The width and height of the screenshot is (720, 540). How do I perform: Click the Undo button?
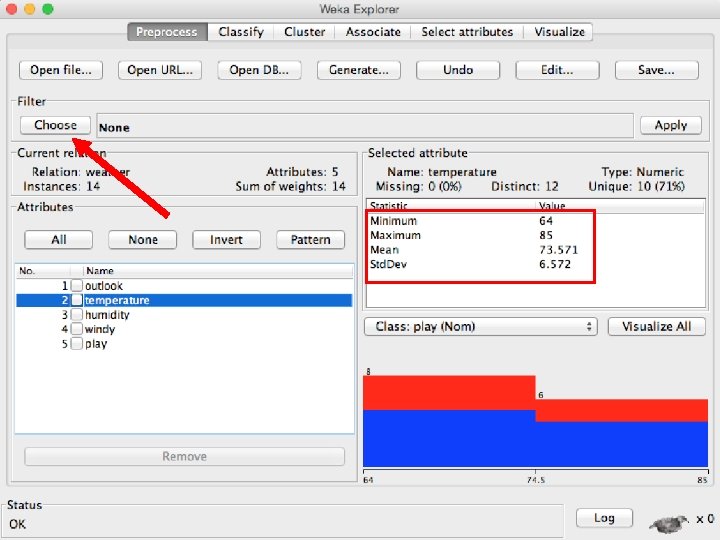458,70
